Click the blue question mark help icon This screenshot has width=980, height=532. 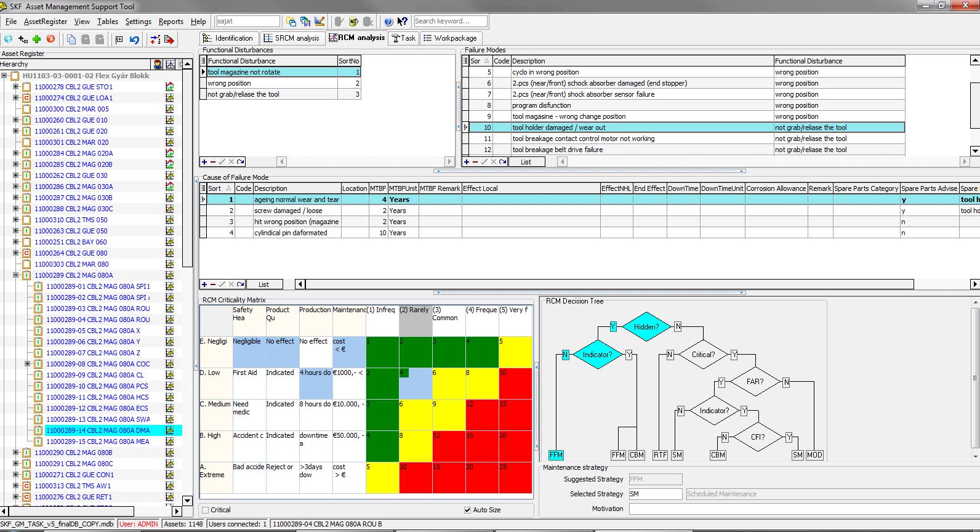tap(388, 22)
